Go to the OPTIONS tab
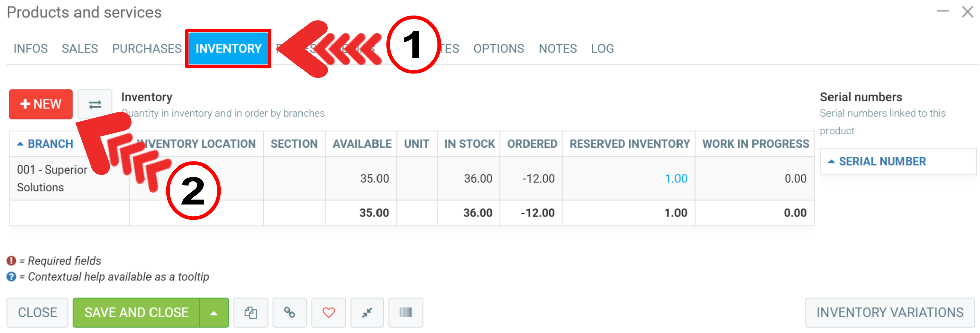980x333 pixels. point(498,49)
